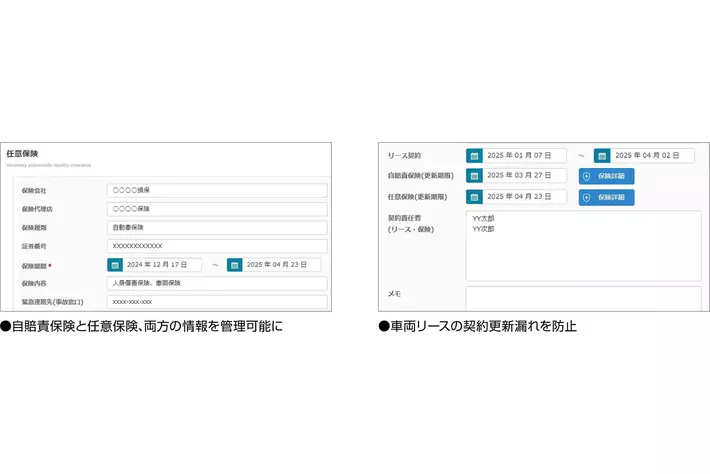Open calendar icon beside 自賠責保険 renewal date
The width and height of the screenshot is (710, 474).
click(474, 176)
